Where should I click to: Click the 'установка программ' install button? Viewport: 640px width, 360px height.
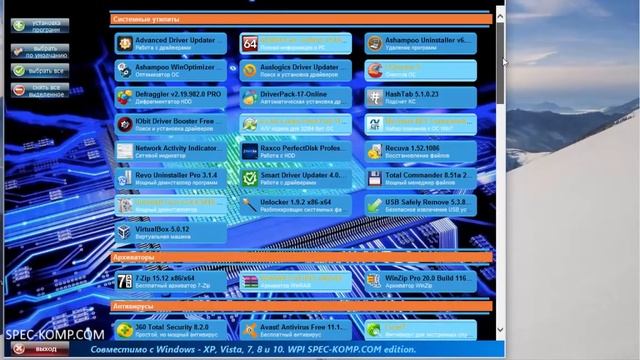(40, 26)
